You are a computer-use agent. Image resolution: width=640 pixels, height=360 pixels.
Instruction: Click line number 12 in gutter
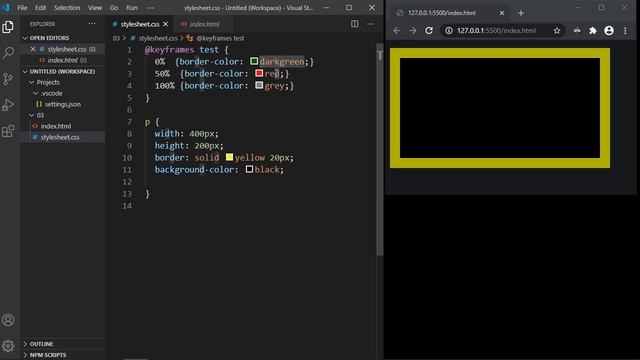pyautogui.click(x=127, y=182)
